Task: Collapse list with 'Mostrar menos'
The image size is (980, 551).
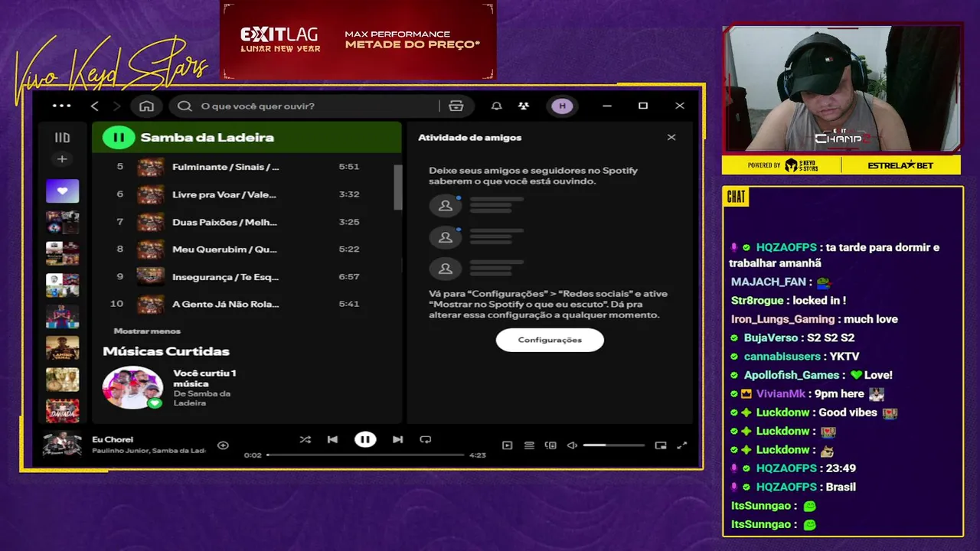Action: coord(147,331)
